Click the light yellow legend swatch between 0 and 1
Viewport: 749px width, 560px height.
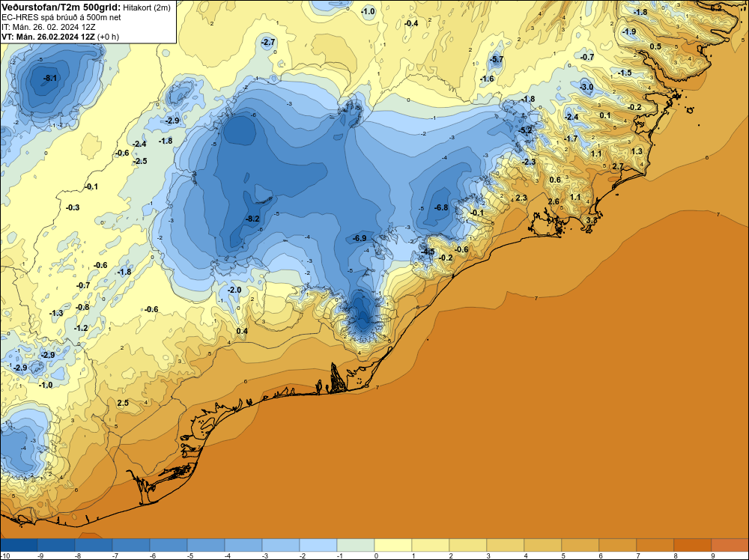[393, 545]
